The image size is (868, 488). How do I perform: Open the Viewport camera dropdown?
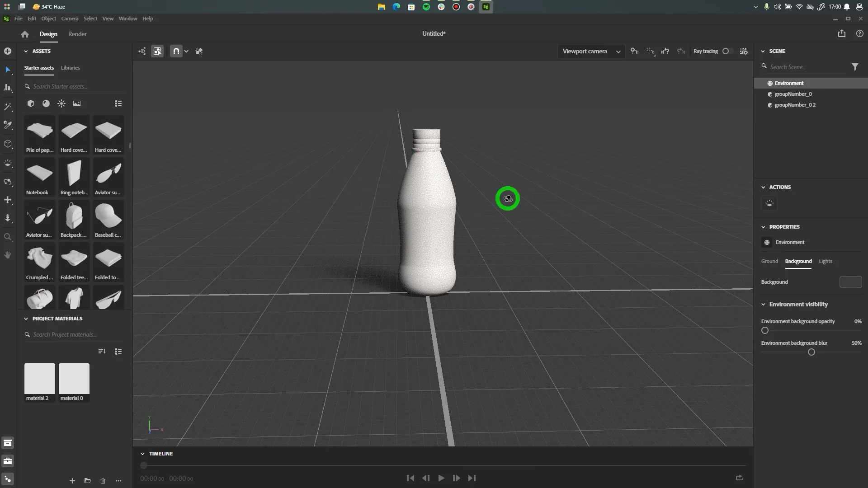(x=591, y=52)
